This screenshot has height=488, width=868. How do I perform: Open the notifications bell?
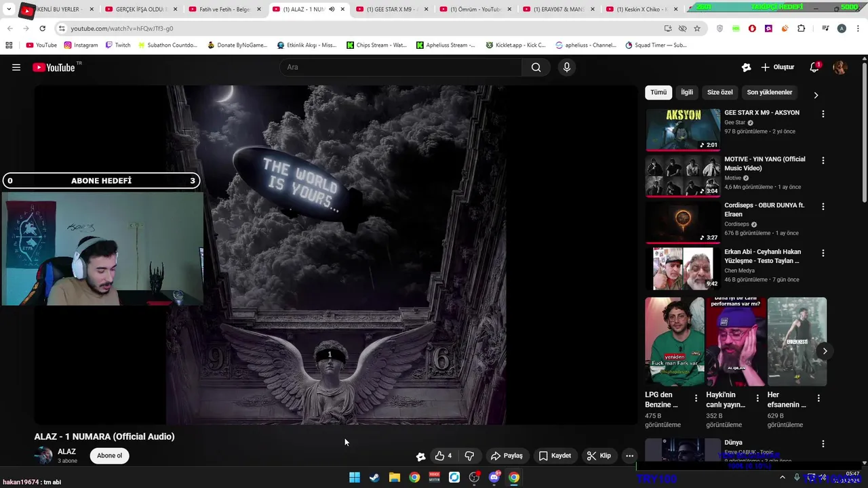[814, 67]
